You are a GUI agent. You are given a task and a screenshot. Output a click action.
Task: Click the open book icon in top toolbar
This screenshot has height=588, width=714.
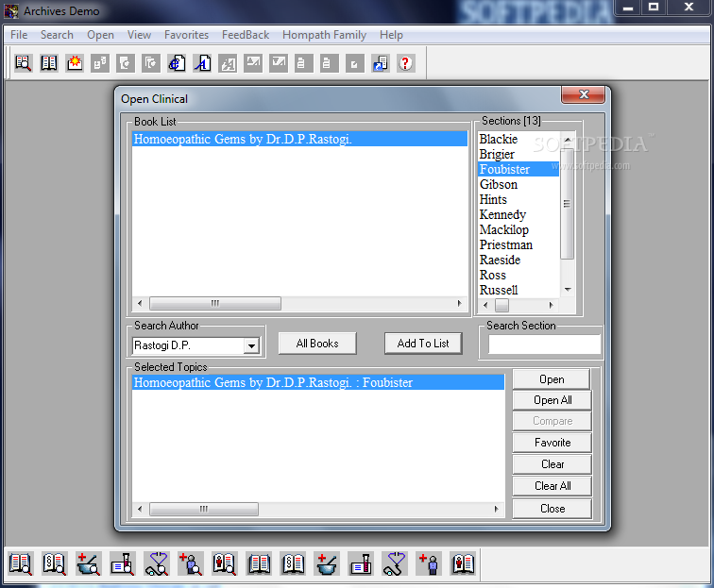pos(49,63)
